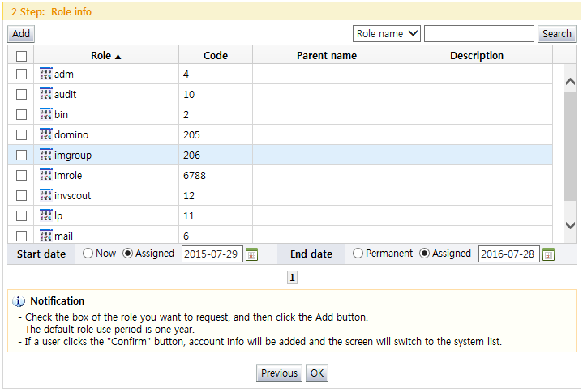Click the role icon beside mail

pyautogui.click(x=45, y=236)
